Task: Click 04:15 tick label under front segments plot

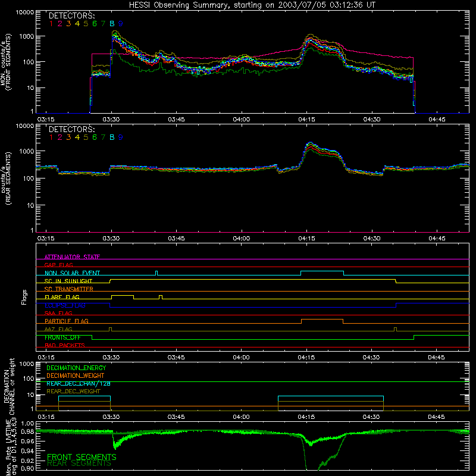Action: 306,120
